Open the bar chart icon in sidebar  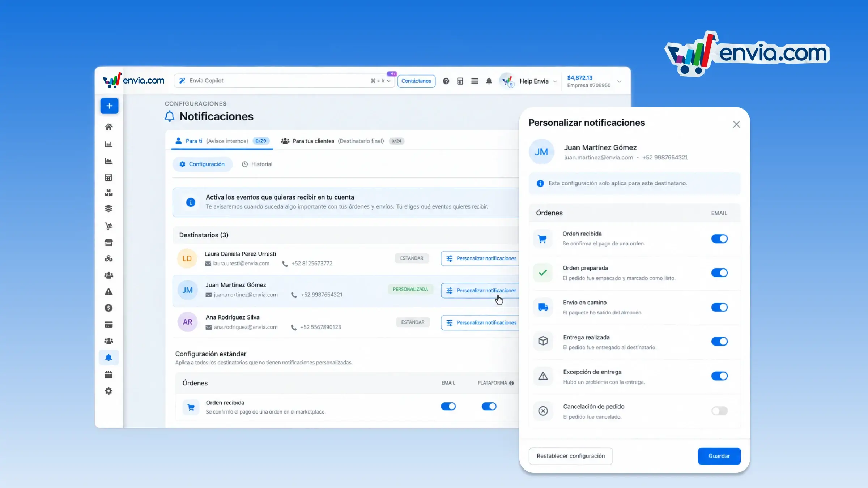[x=109, y=144]
